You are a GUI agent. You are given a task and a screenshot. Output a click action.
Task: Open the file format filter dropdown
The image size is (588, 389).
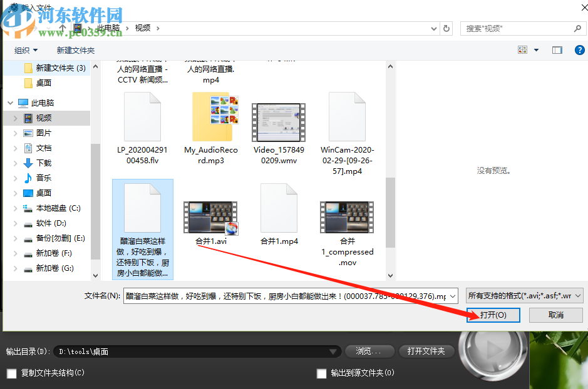click(x=578, y=296)
